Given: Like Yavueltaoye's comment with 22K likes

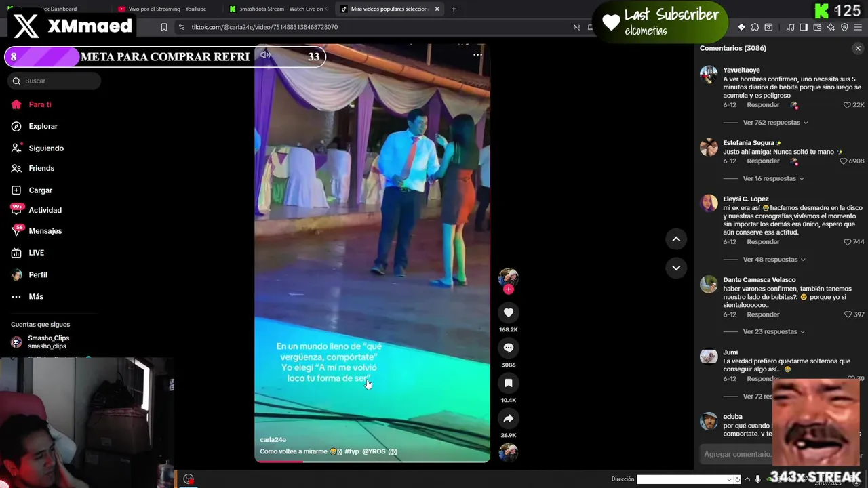Looking at the screenshot, I should click(847, 105).
